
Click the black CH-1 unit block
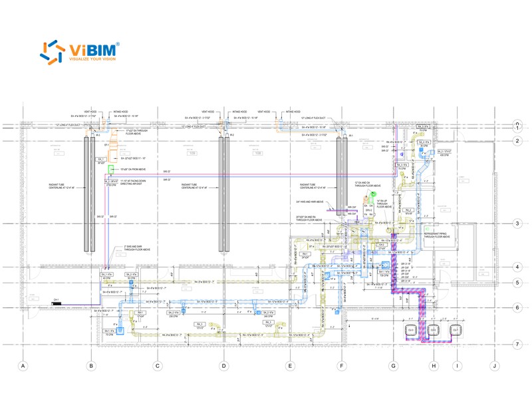tap(57, 303)
